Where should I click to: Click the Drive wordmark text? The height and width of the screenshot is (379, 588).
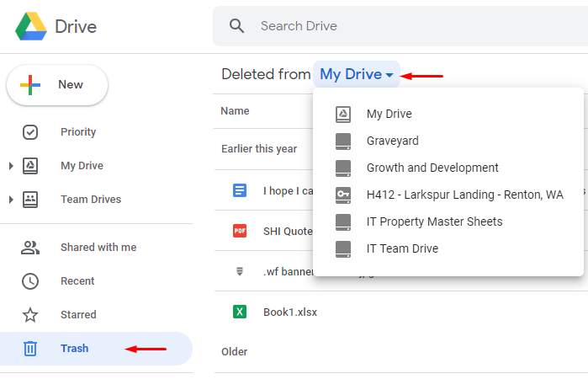76,27
